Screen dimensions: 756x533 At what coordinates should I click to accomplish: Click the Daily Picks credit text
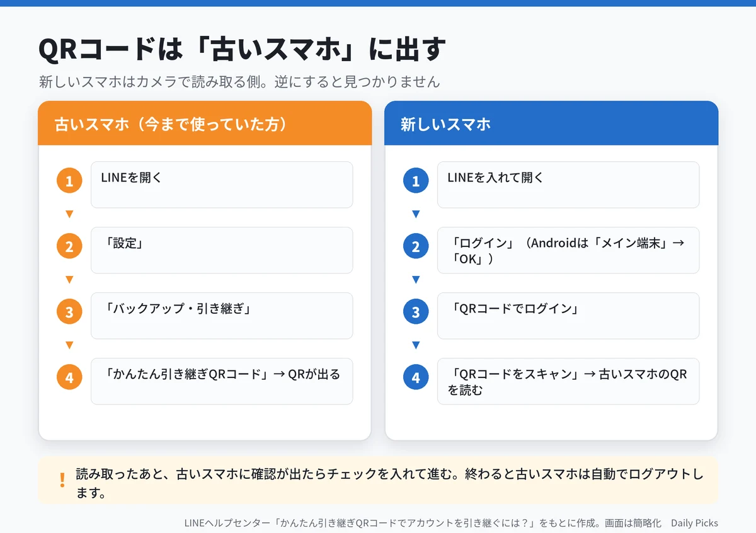click(x=694, y=523)
